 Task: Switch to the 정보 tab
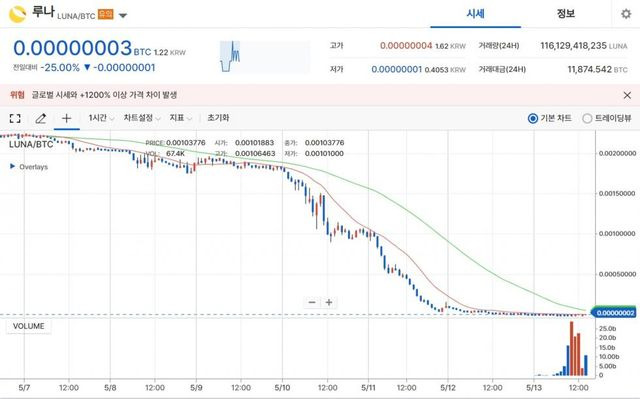point(566,14)
